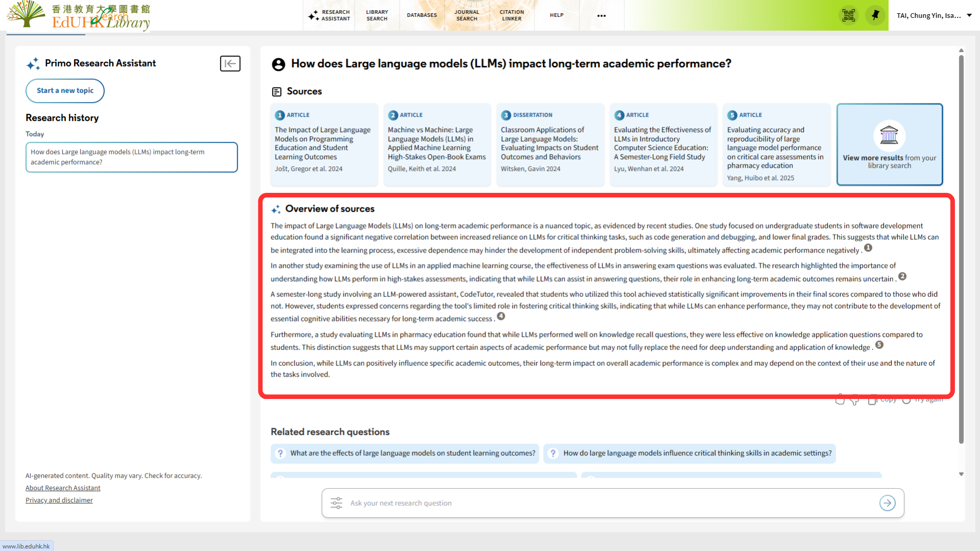This screenshot has height=551, width=980.
Task: Click the scrollbar down arrow in answer panel
Action: 961,474
